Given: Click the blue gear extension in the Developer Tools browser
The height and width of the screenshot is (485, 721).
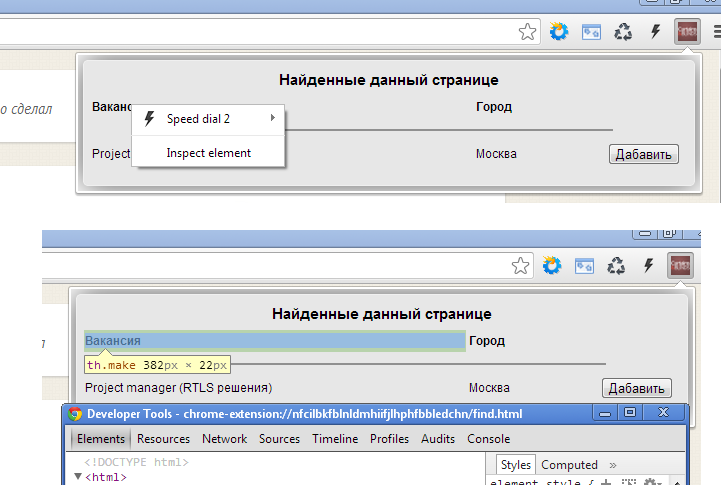Looking at the screenshot, I should coord(552,266).
